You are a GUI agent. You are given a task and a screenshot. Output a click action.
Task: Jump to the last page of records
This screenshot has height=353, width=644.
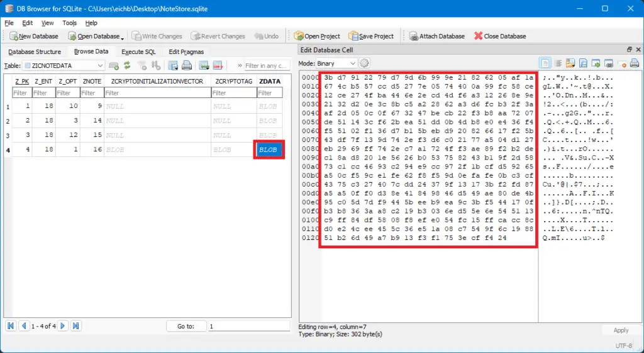[x=75, y=326]
